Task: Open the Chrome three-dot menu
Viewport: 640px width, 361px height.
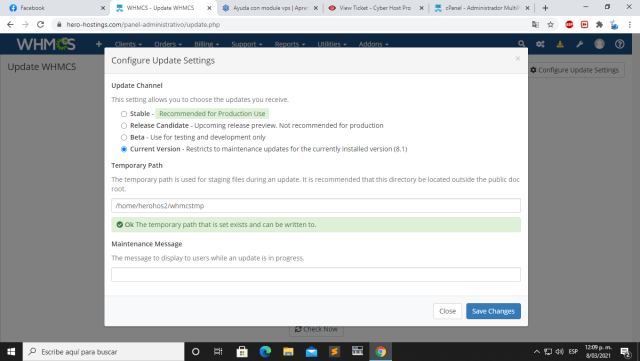Action: click(x=630, y=25)
